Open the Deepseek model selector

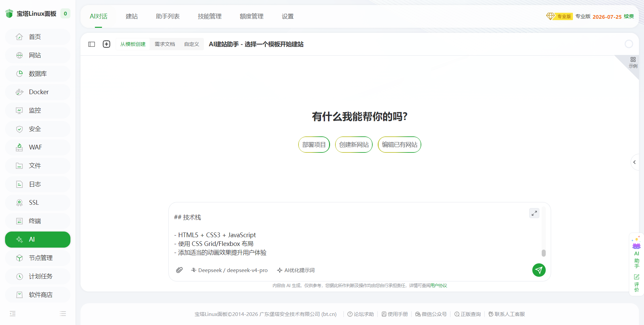point(229,270)
